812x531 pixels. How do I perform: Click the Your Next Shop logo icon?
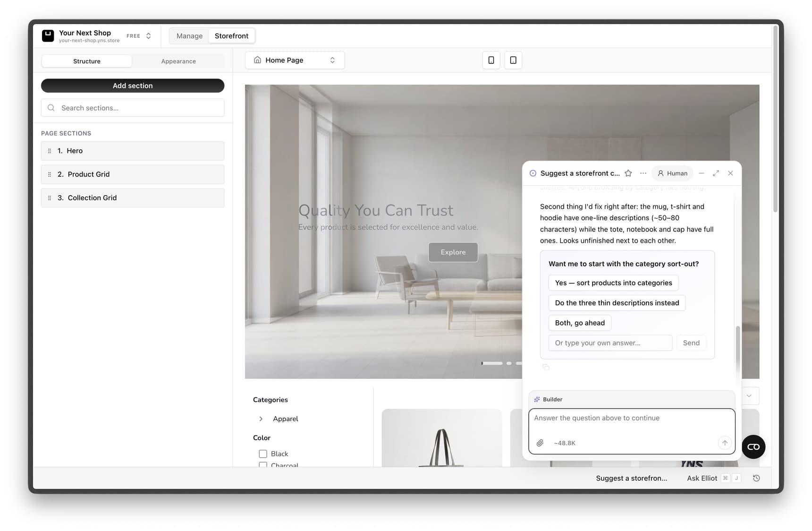48,36
